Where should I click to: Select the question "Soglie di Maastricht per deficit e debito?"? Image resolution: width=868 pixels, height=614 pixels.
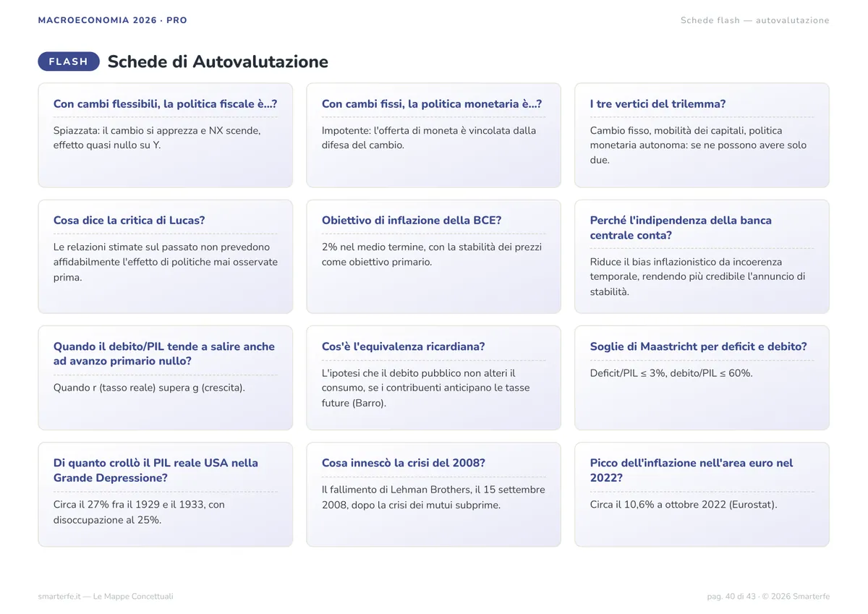[699, 346]
